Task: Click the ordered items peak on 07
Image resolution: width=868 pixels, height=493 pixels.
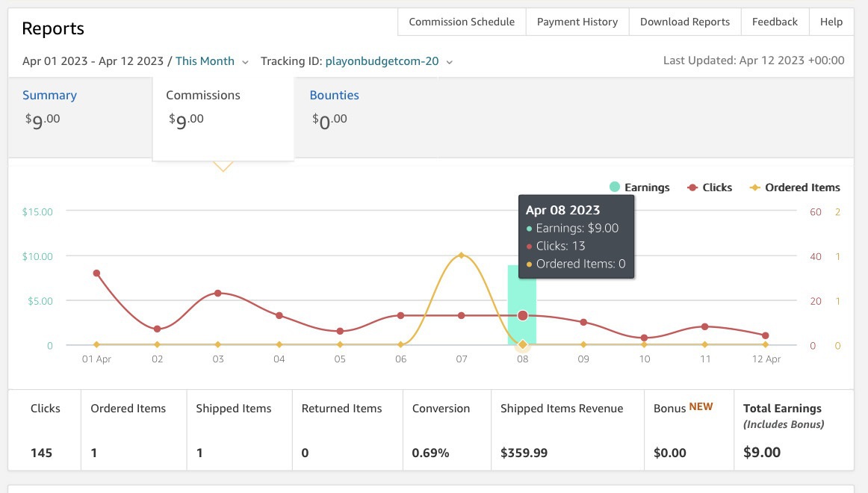Action: 461,255
